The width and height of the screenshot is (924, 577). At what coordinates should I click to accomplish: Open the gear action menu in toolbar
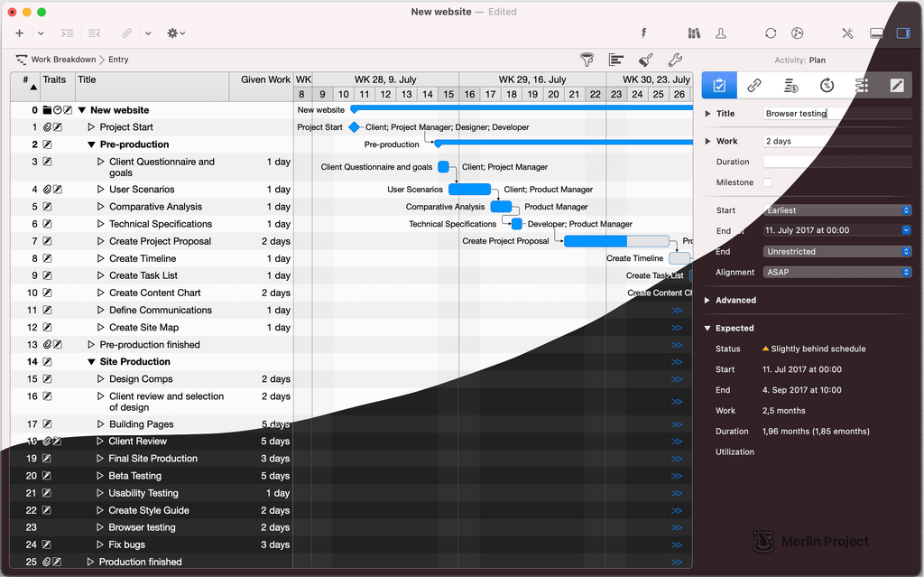[175, 33]
